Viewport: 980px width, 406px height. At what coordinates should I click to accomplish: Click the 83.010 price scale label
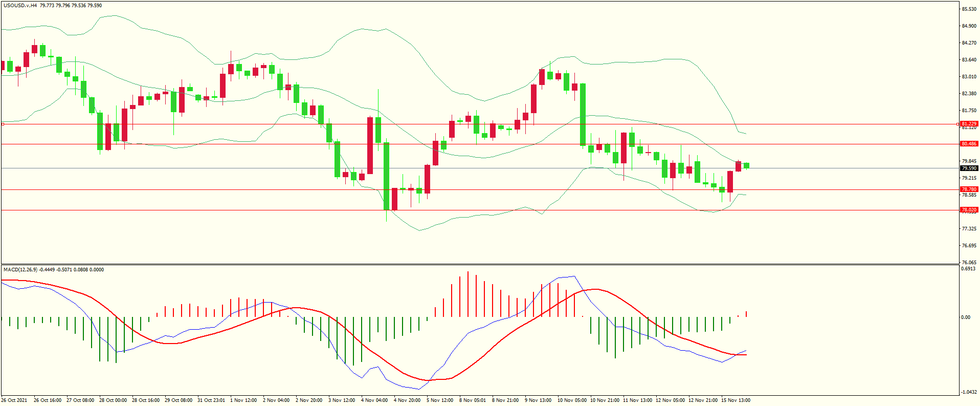pyautogui.click(x=969, y=77)
